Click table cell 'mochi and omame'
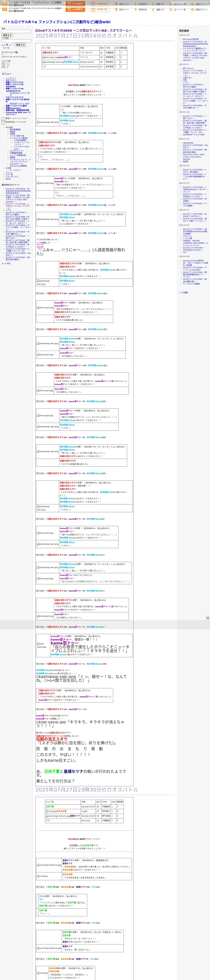The height and width of the screenshot is (980, 210). point(89,67)
